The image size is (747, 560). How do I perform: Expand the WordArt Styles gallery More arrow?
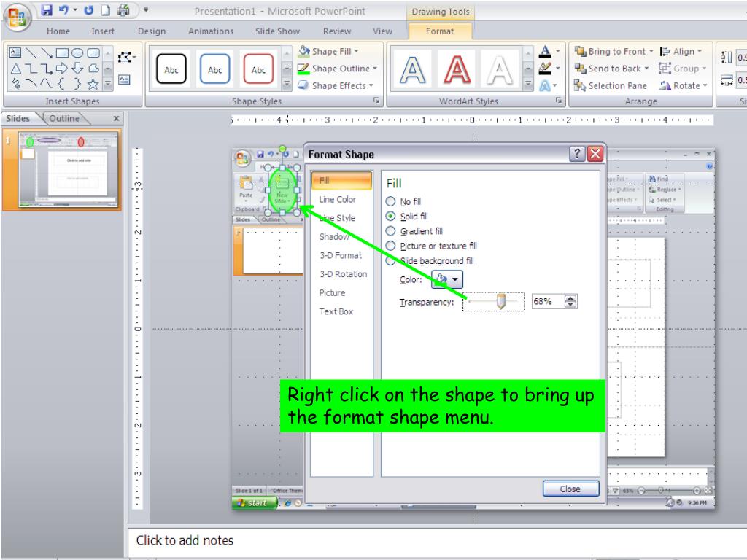click(x=528, y=85)
